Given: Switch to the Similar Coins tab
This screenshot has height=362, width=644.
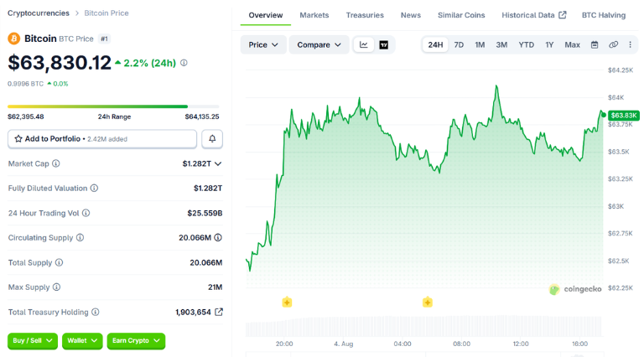Looking at the screenshot, I should (461, 15).
